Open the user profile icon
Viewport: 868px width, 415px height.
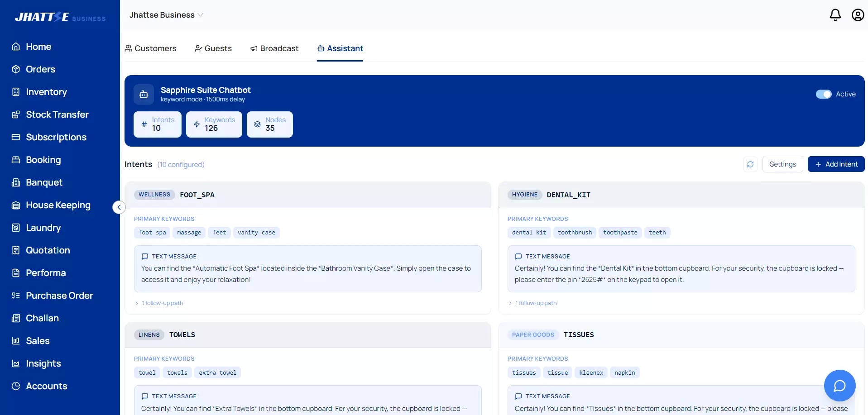coord(858,15)
